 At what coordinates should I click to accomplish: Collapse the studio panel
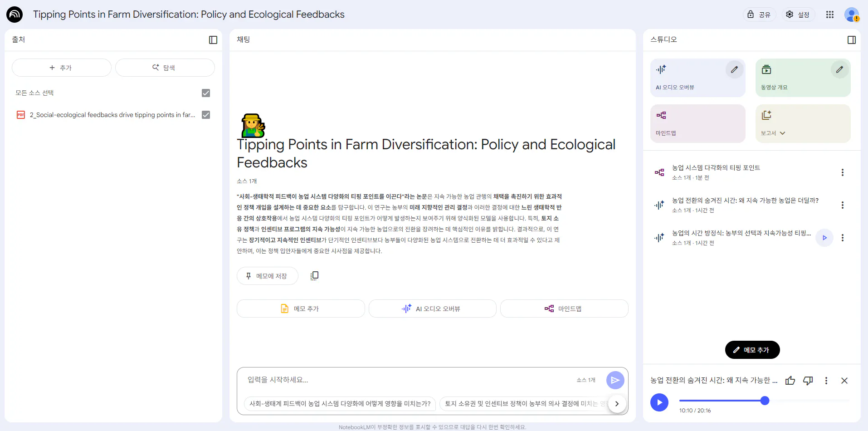click(x=851, y=40)
